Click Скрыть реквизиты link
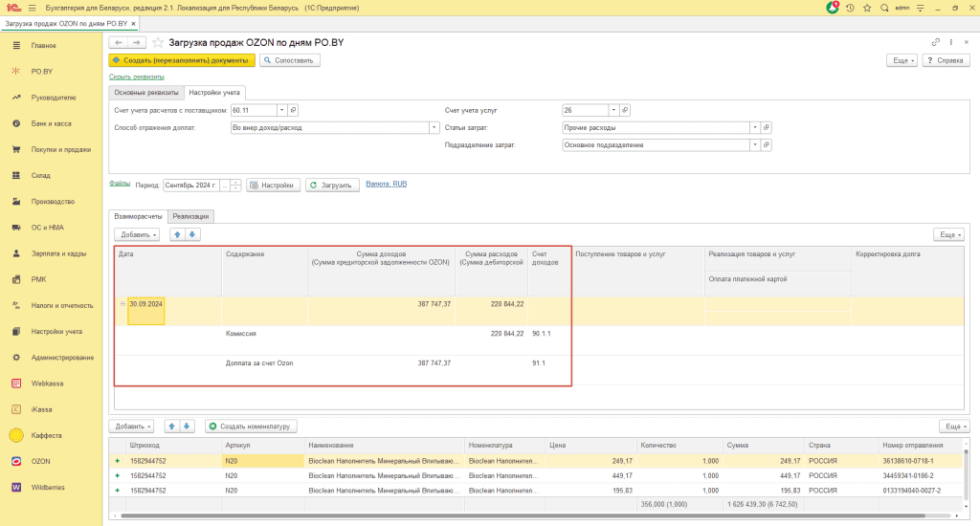Image resolution: width=980 pixels, height=526 pixels. (137, 77)
